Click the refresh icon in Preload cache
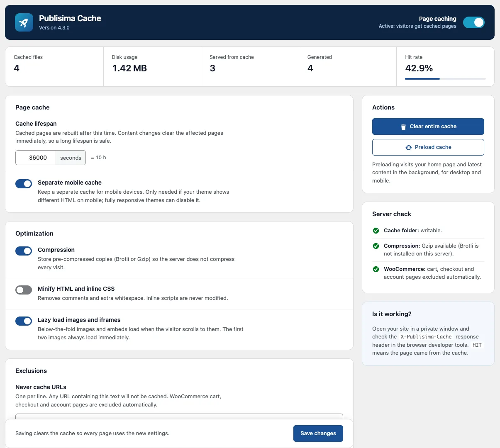The image size is (500, 448). click(x=409, y=147)
